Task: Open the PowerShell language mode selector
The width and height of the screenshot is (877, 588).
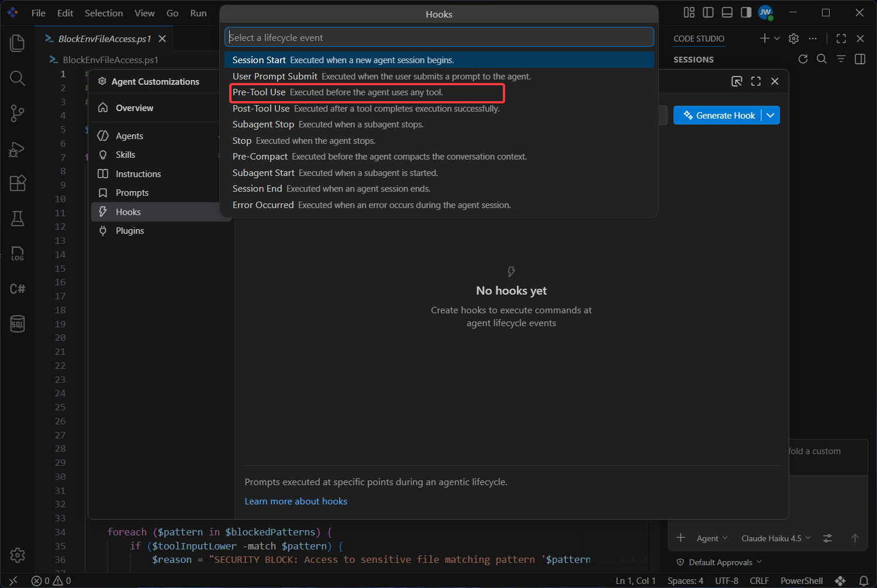Action: click(802, 580)
